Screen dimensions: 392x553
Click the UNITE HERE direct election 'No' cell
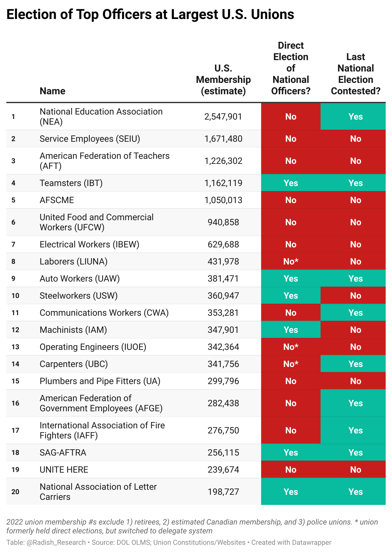[291, 469]
